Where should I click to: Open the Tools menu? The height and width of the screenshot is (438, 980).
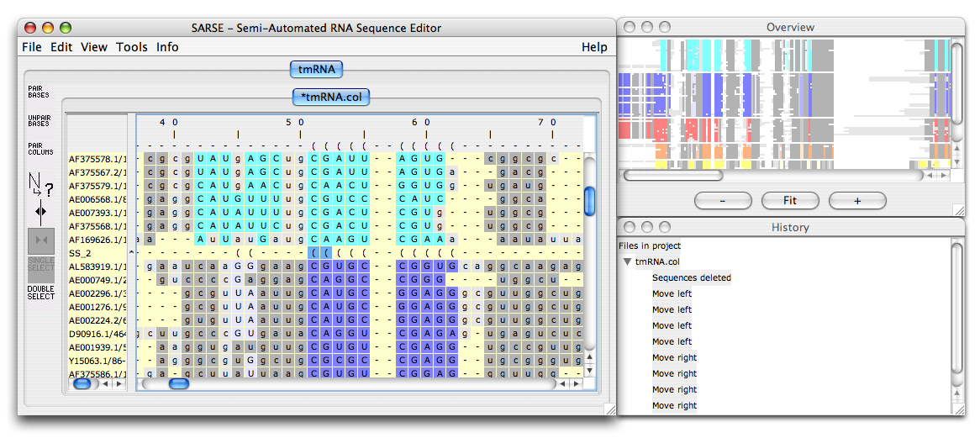click(131, 47)
